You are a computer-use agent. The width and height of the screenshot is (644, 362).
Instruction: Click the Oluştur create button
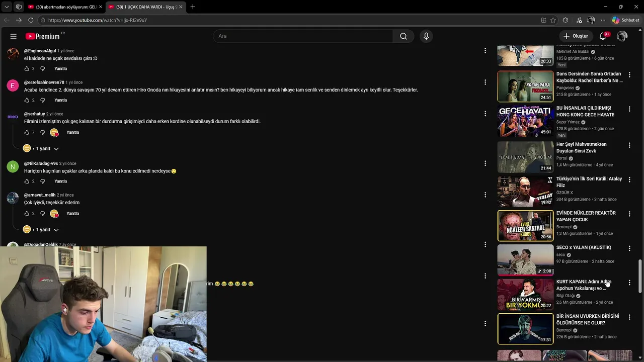coord(576,36)
